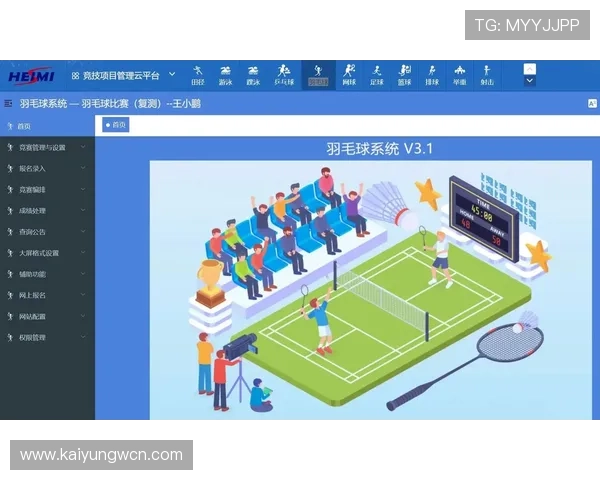600x480 pixels.
Task: Open the 篮球 (basketball) sport icon
Action: pos(404,74)
